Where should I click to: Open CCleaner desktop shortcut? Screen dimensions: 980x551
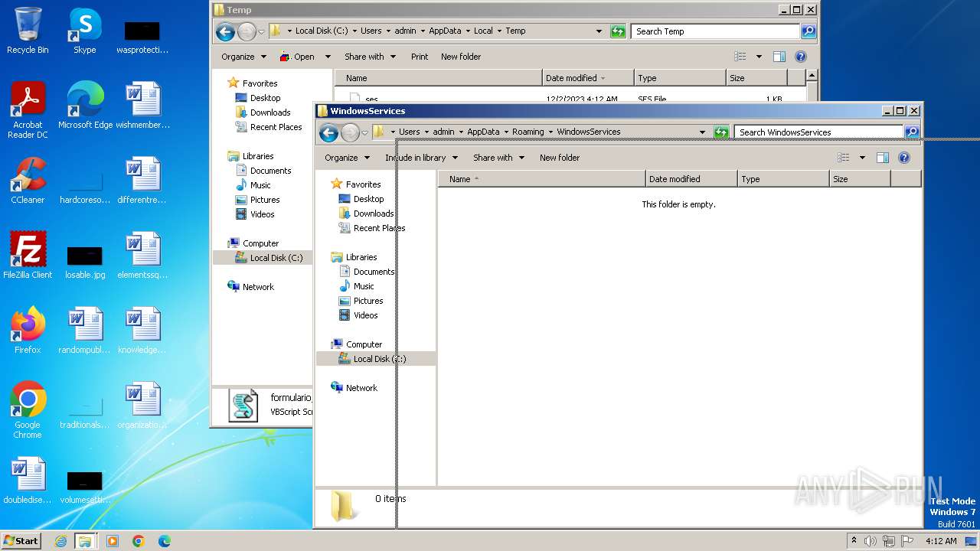click(28, 181)
